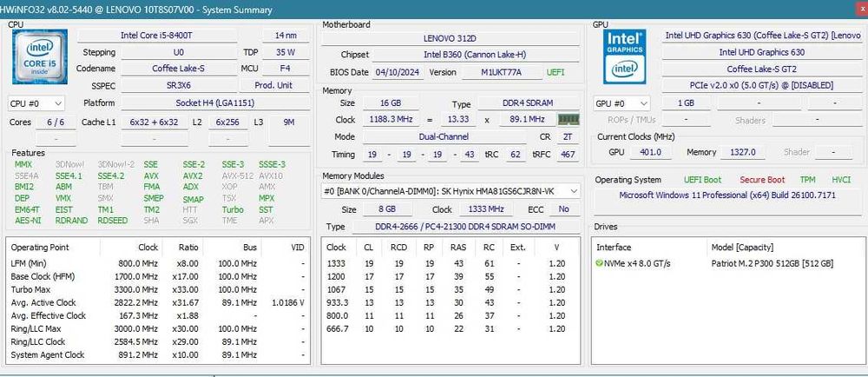Click the Coffee Lake-S GT2 GPU field
This screenshot has width=868, height=377.
762,69
